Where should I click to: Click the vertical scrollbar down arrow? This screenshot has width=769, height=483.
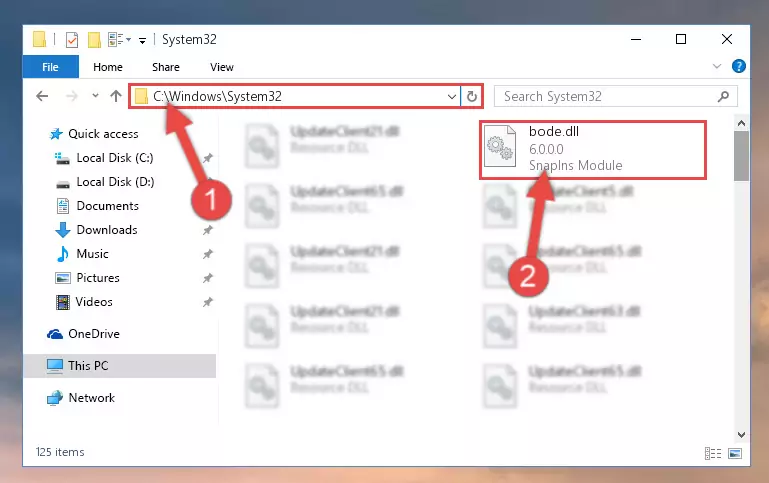(742, 434)
